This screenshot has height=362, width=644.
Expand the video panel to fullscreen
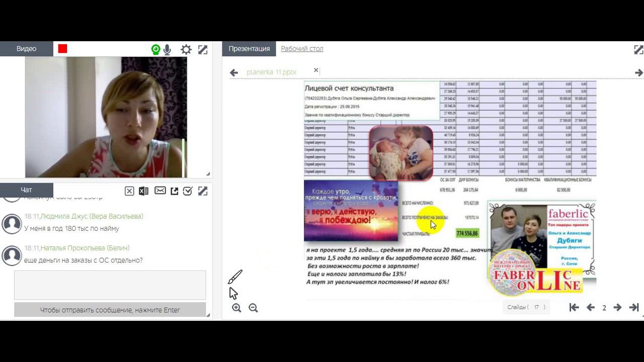203,49
